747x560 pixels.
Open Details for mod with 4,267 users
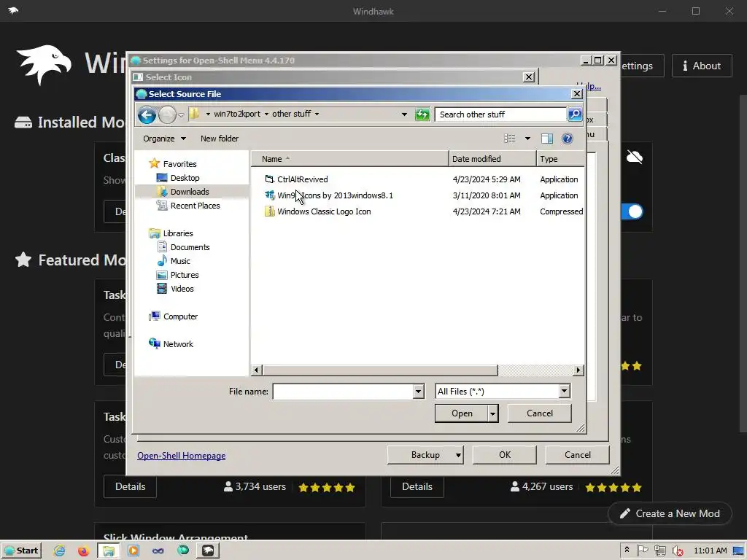(x=417, y=486)
